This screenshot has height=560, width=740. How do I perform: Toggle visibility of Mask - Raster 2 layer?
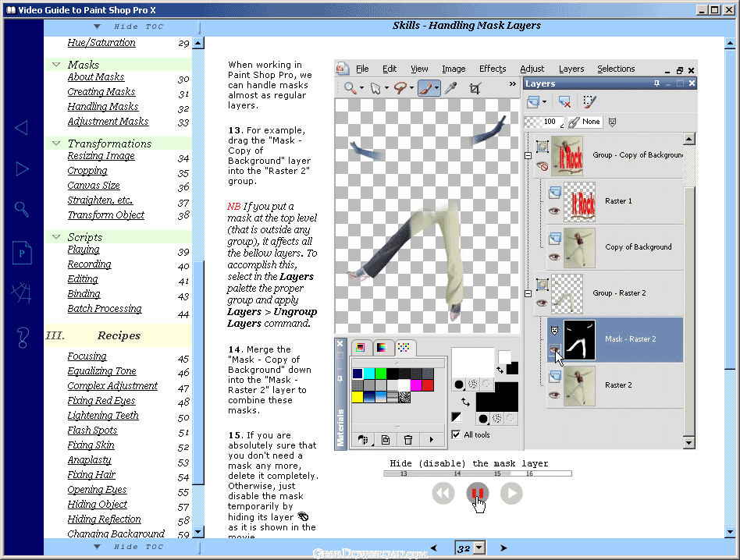pyautogui.click(x=554, y=349)
